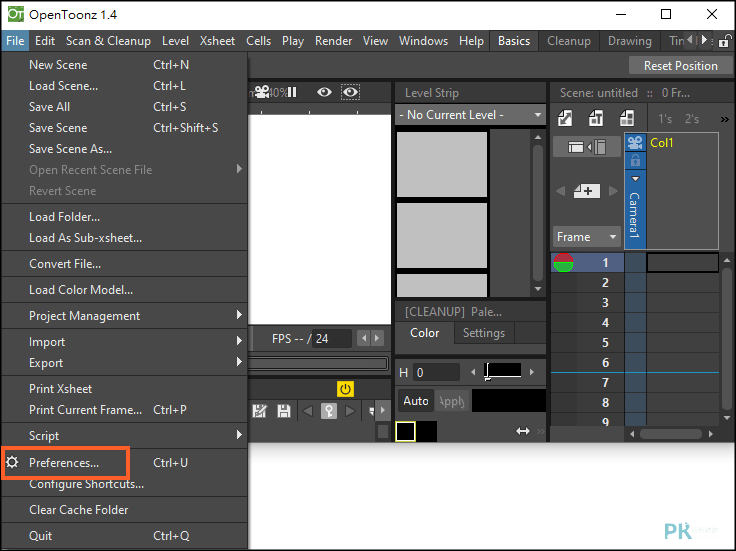Click the edit-note icon beside the save icon
This screenshot has width=736, height=551.
pyautogui.click(x=260, y=411)
